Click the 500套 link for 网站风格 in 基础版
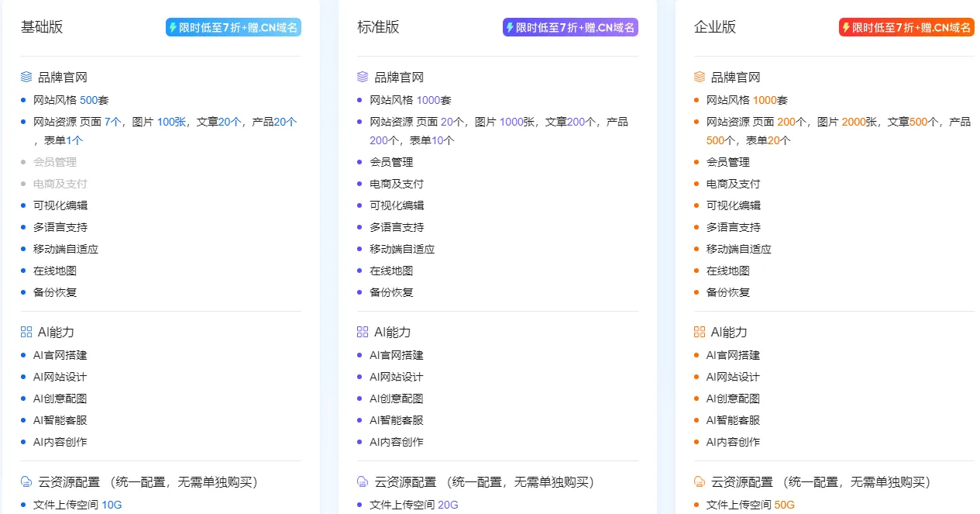This screenshot has width=980, height=514. [x=91, y=99]
